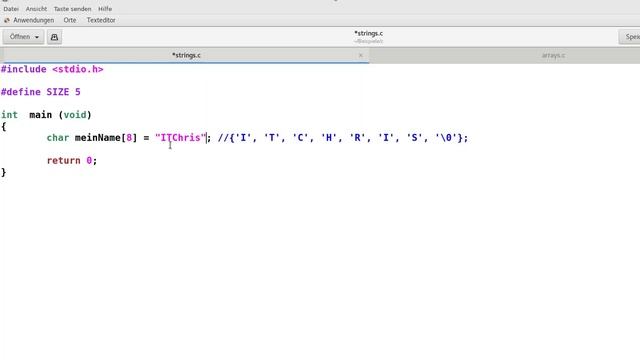Close the *strings.c tab
The height and width of the screenshot is (360, 640).
(360, 55)
